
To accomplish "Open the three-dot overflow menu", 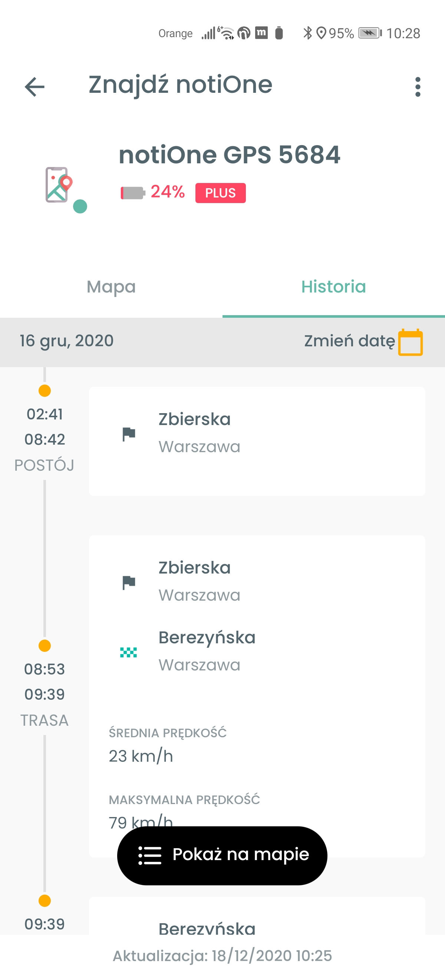I will 418,87.
